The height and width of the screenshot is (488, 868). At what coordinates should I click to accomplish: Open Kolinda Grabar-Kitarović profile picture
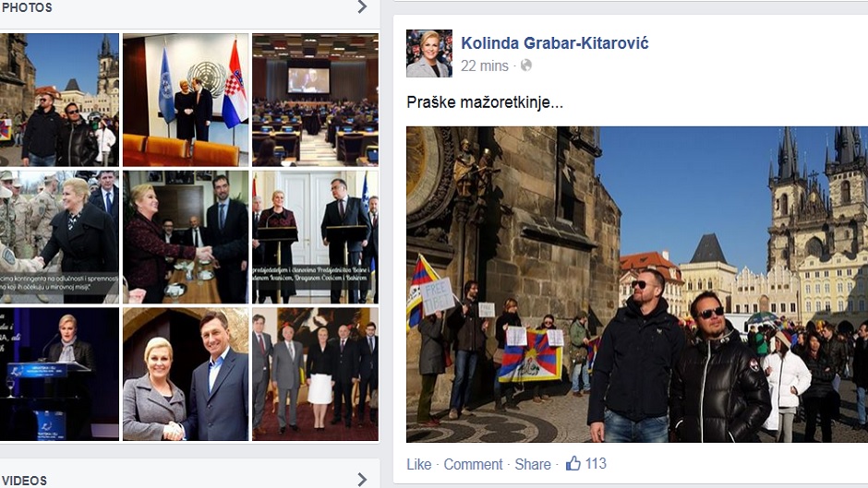[429, 54]
